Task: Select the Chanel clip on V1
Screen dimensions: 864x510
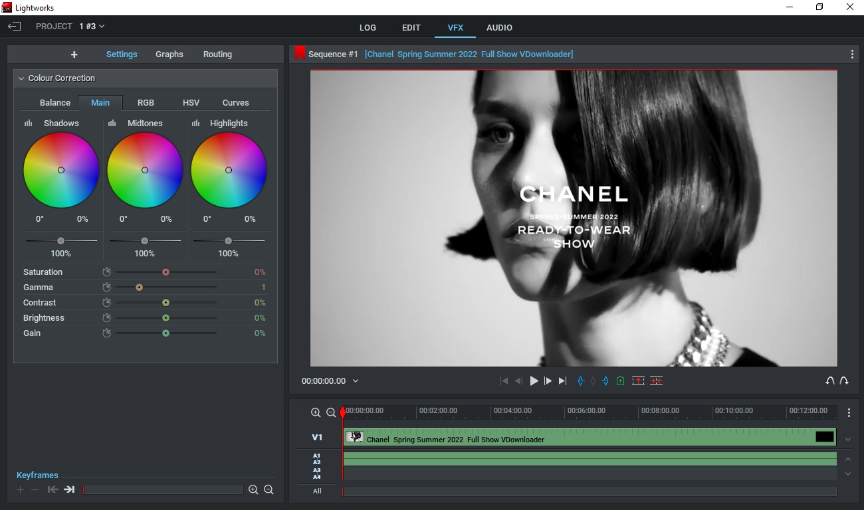Action: click(x=590, y=437)
